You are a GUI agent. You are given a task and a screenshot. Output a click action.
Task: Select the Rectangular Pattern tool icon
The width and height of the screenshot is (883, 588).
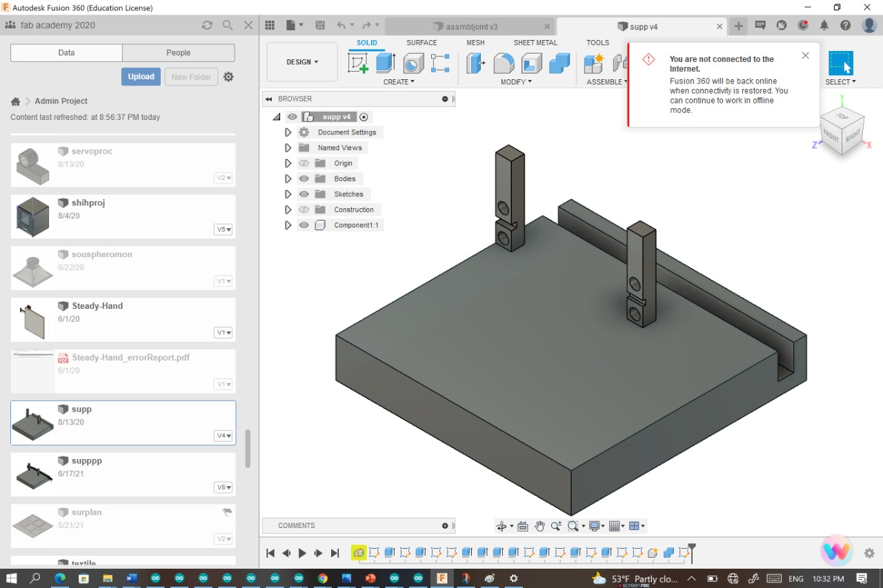pyautogui.click(x=440, y=63)
